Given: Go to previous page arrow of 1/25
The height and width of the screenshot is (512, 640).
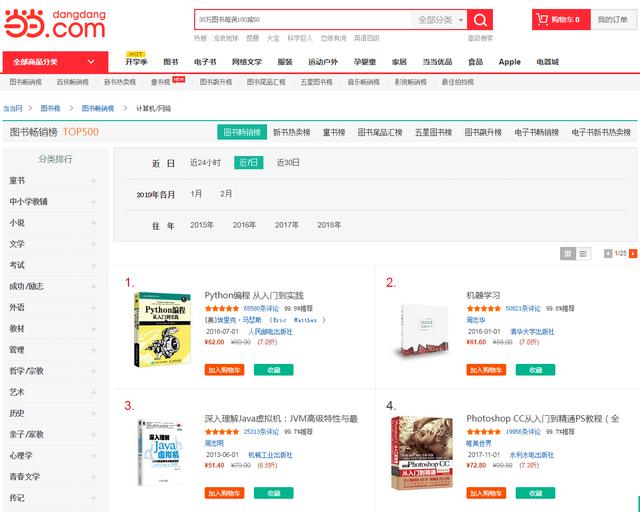Looking at the screenshot, I should (x=608, y=254).
